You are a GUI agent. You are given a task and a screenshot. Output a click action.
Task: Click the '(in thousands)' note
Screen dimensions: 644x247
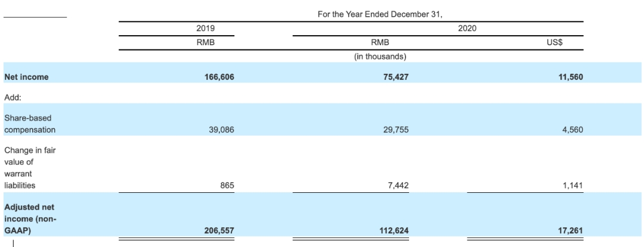tap(379, 57)
